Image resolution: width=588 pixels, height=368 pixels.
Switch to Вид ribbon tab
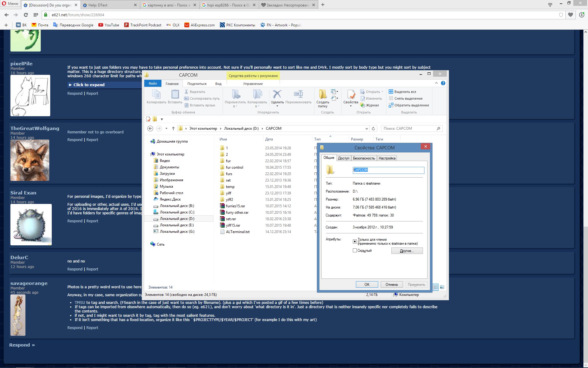coord(218,84)
